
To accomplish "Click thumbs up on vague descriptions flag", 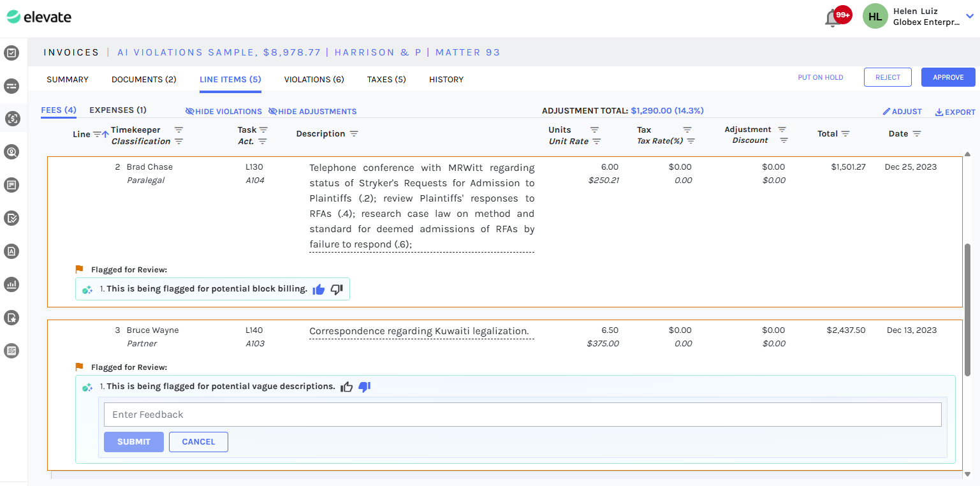I will [x=346, y=387].
